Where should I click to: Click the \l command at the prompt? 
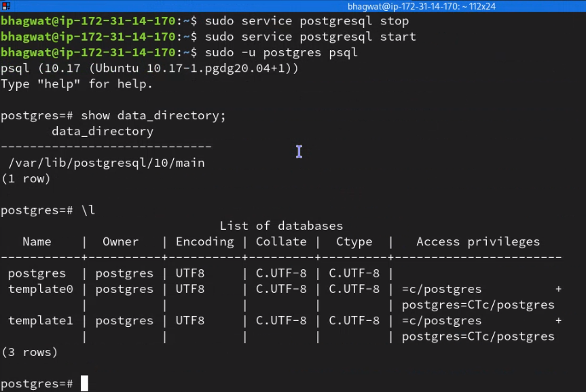coord(88,210)
